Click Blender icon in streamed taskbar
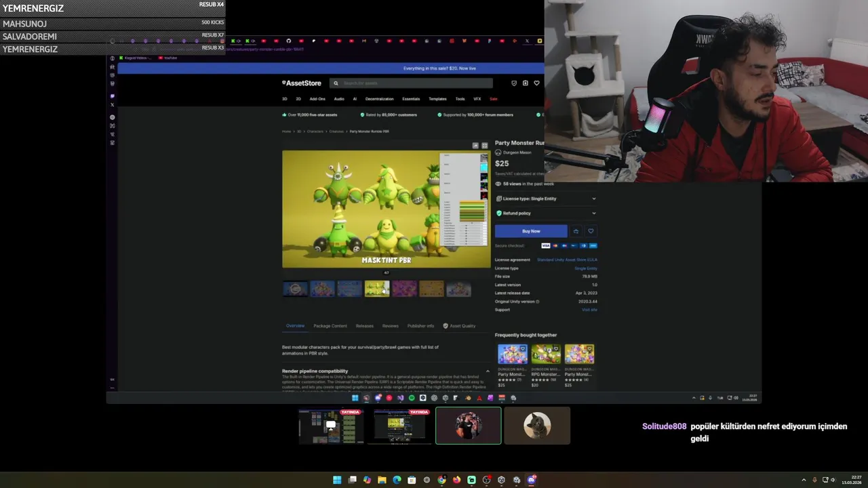 tap(467, 398)
